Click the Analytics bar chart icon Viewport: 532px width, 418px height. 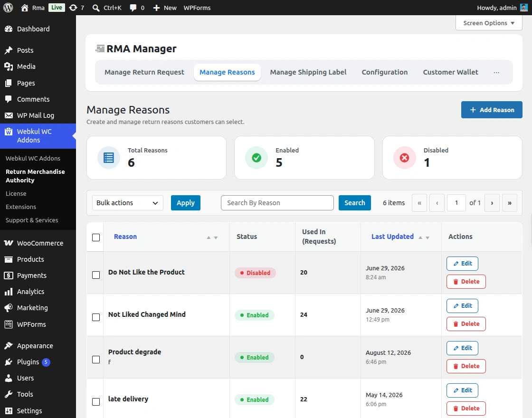point(9,292)
